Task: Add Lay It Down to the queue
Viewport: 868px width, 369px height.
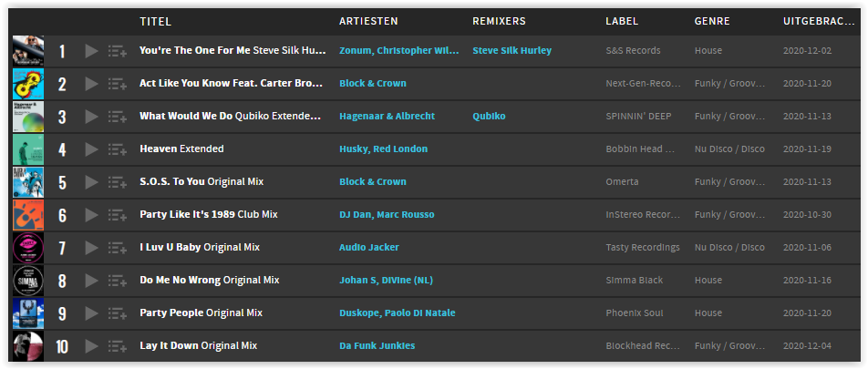Action: [118, 346]
